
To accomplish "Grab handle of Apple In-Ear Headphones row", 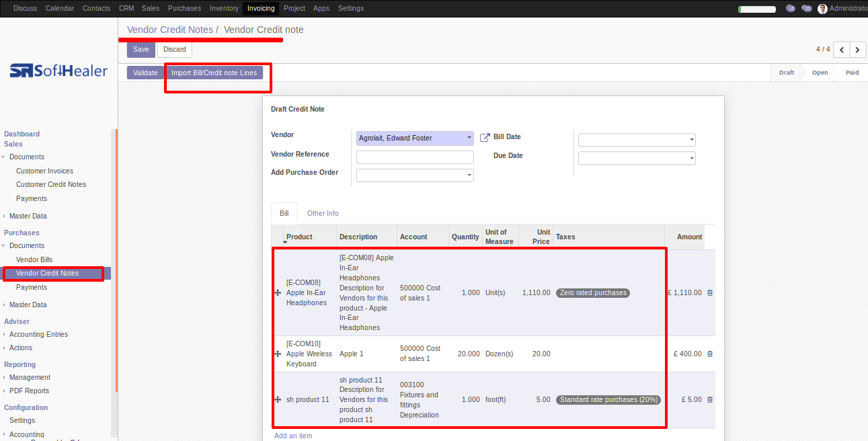I will [x=278, y=293].
